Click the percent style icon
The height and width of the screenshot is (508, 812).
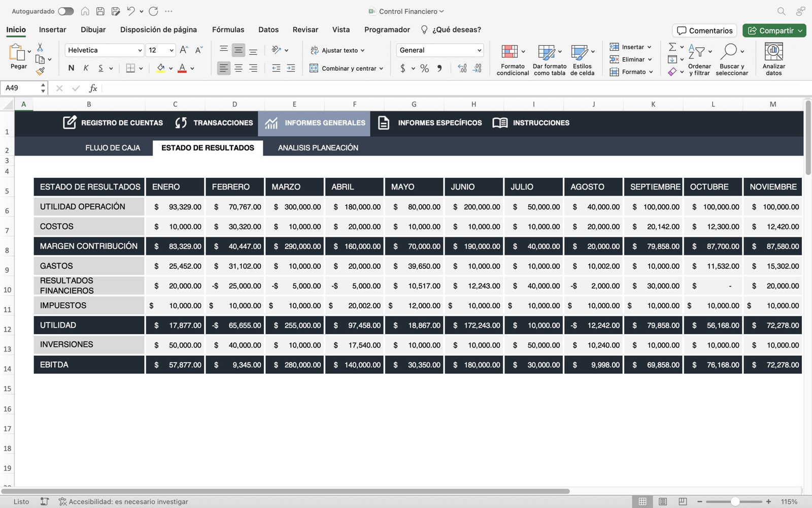(424, 69)
